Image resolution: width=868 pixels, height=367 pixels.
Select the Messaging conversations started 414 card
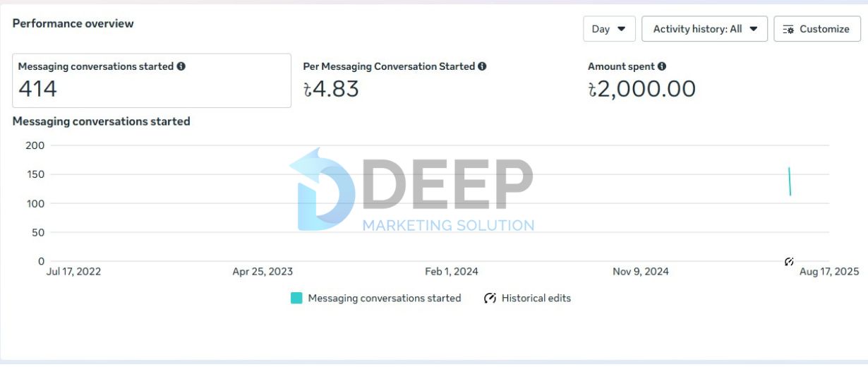152,80
